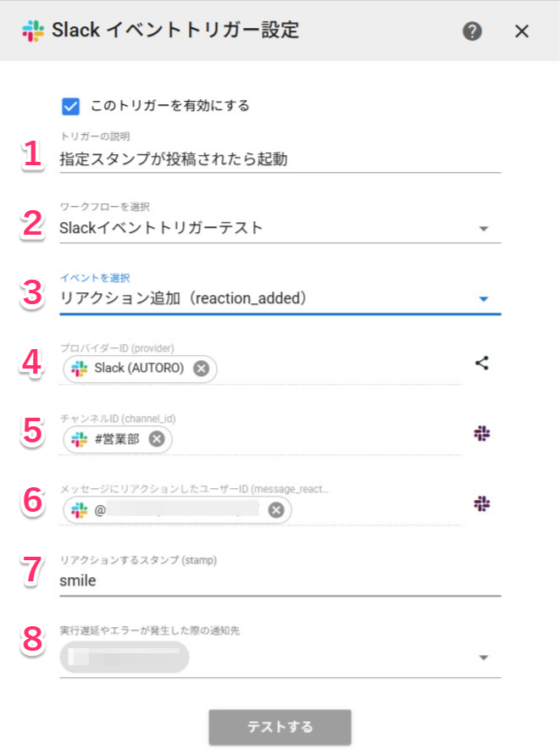
Task: Select the Slack (AUTORO) provider chip
Action: pos(131,369)
